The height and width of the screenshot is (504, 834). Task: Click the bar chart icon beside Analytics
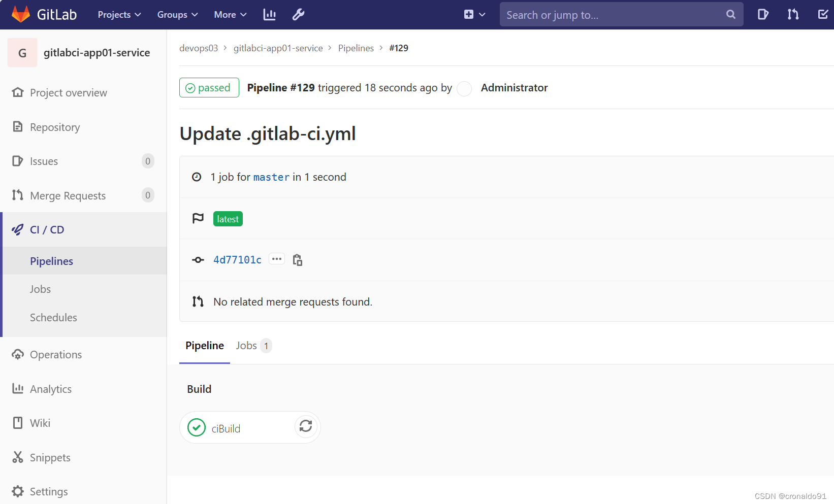(x=18, y=388)
